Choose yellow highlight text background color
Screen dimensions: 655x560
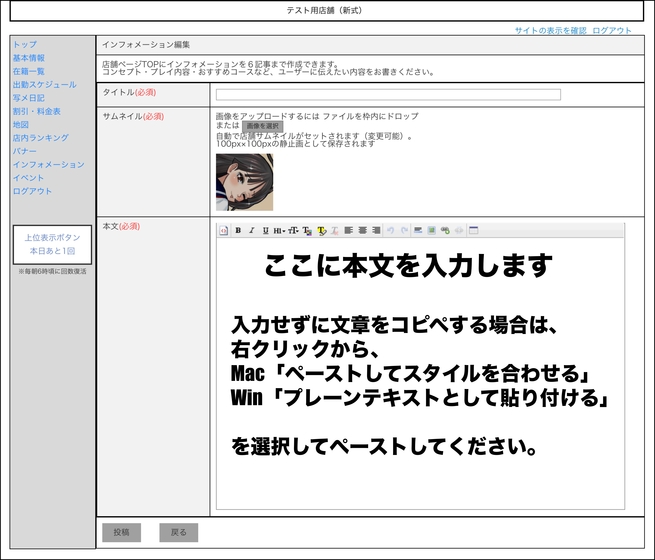322,231
